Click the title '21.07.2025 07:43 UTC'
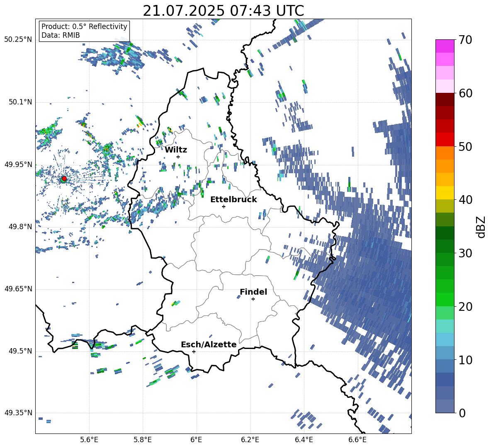Screen dimensions: 491x448 [x=224, y=11]
